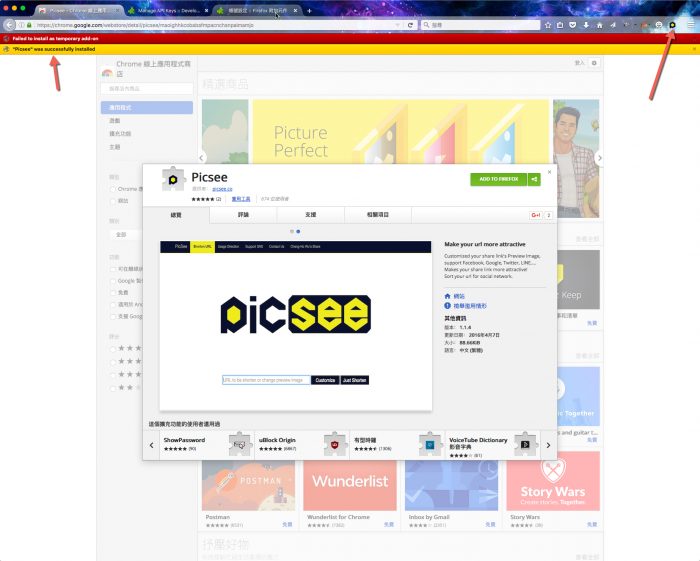The image size is (700, 561).
Task: Open the Inbox by Gmail app tile
Action: point(451,495)
